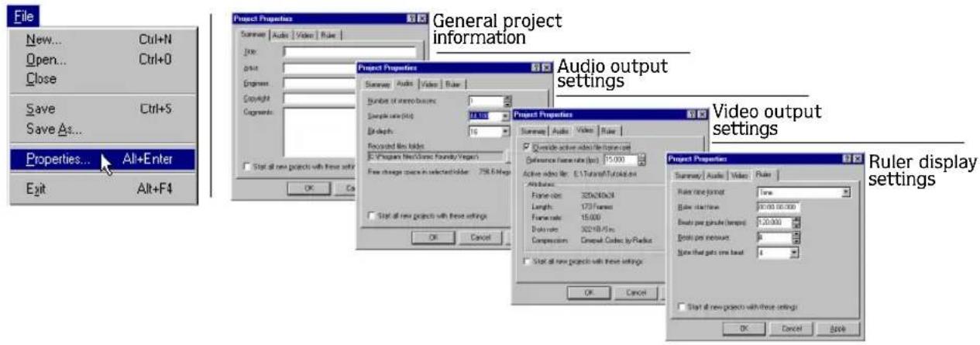Screen dimensions: 980x345
Task: Close the Ruler Project Properties dialog
Action: pyautogui.click(x=857, y=158)
